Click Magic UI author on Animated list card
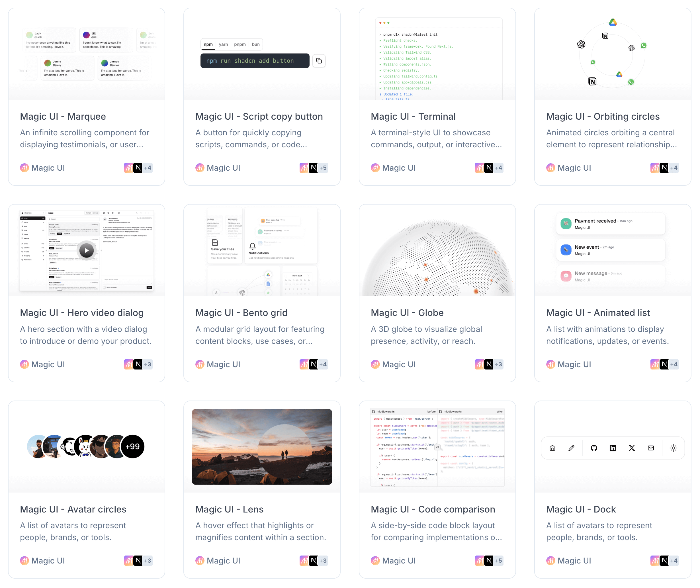The height and width of the screenshot is (588, 700). coord(568,364)
